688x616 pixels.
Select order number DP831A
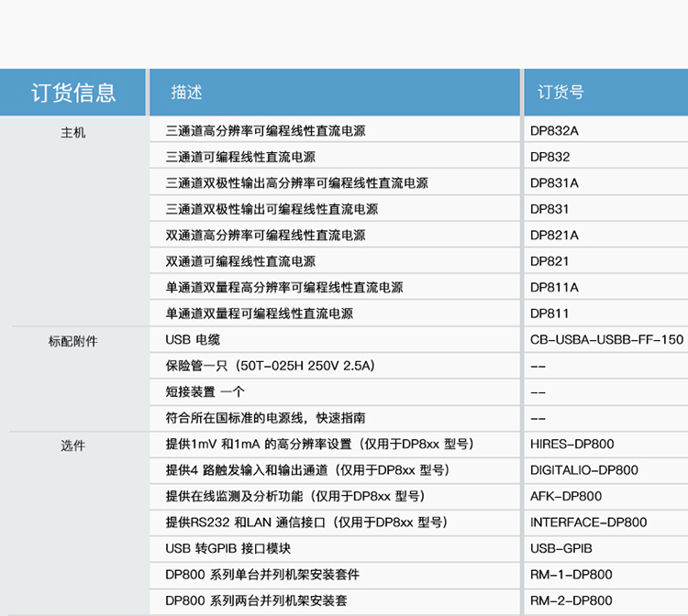click(554, 183)
